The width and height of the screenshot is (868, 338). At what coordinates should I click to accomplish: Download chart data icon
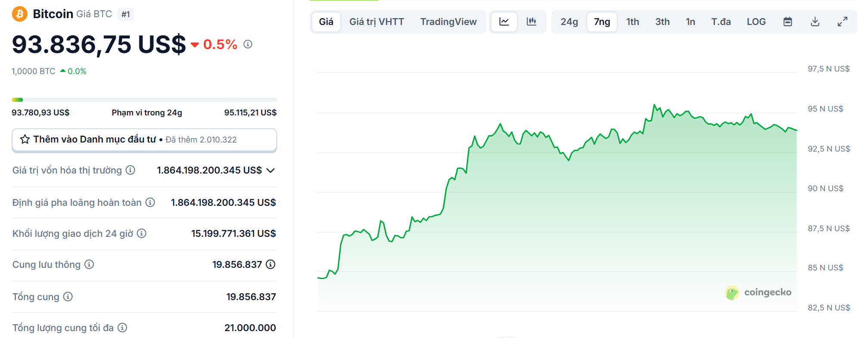815,22
